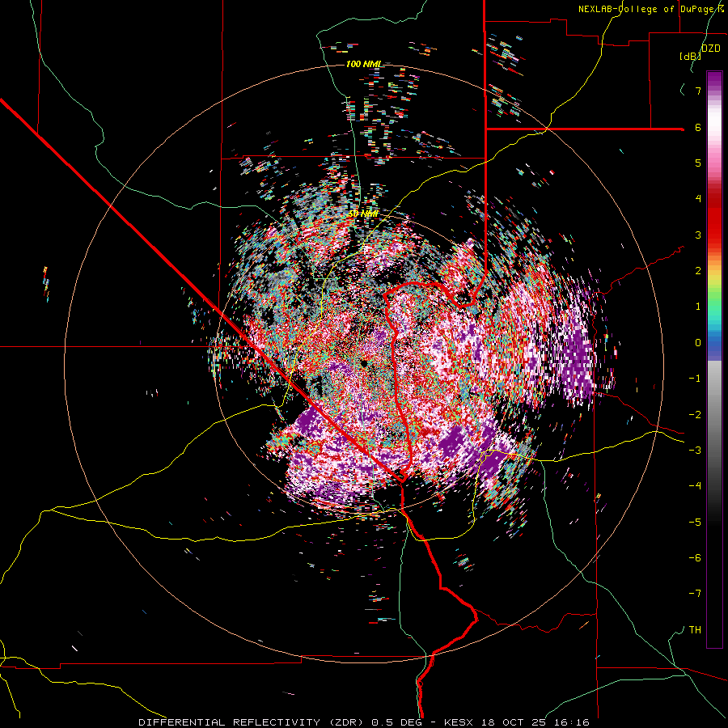728x728 pixels.
Task: Click the '5' value on the color scale
Action: point(698,163)
